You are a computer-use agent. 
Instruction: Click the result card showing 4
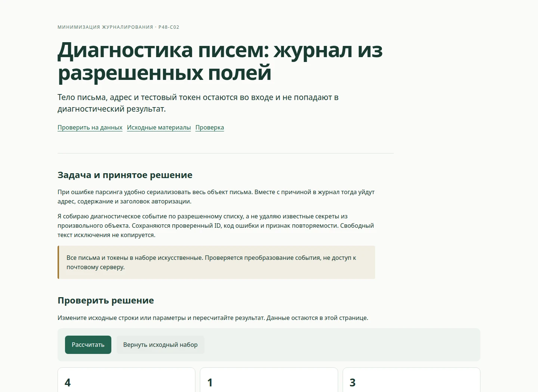[126, 380]
